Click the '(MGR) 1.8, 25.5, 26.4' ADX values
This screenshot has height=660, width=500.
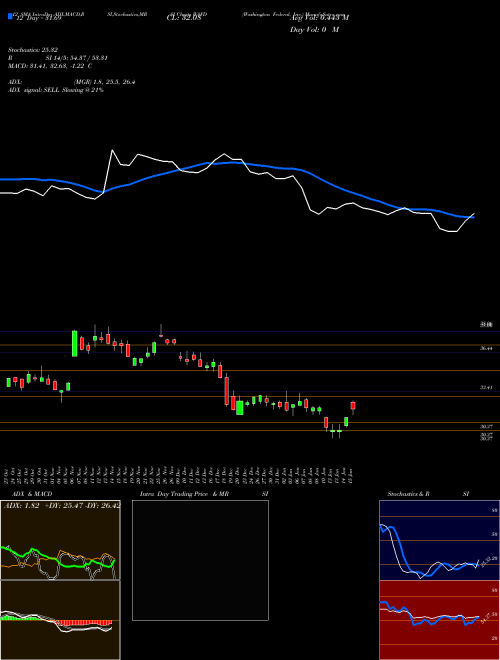coord(104,82)
